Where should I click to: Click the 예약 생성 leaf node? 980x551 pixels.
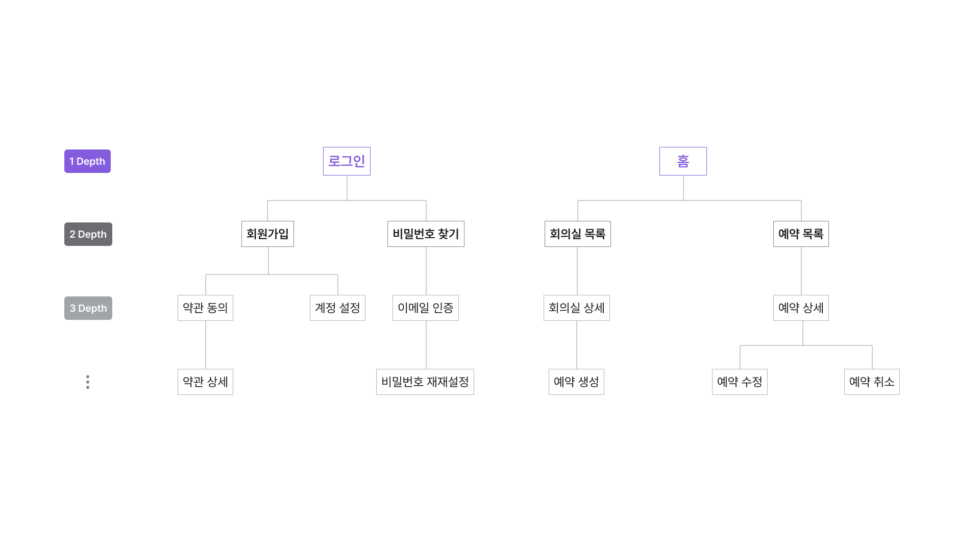click(576, 382)
